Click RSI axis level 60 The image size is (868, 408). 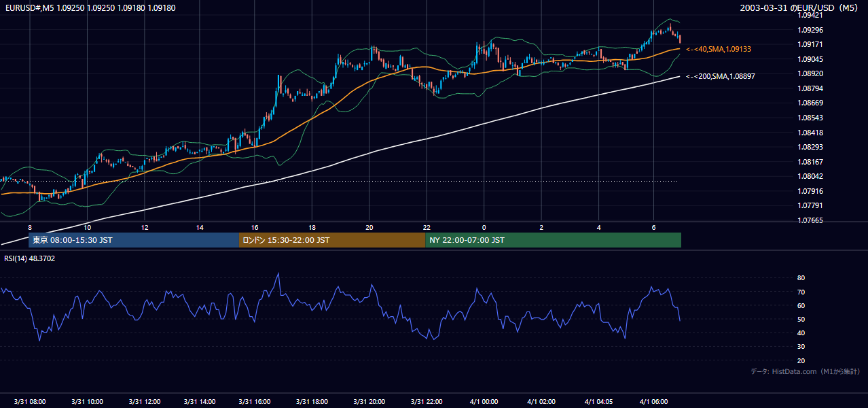801,305
